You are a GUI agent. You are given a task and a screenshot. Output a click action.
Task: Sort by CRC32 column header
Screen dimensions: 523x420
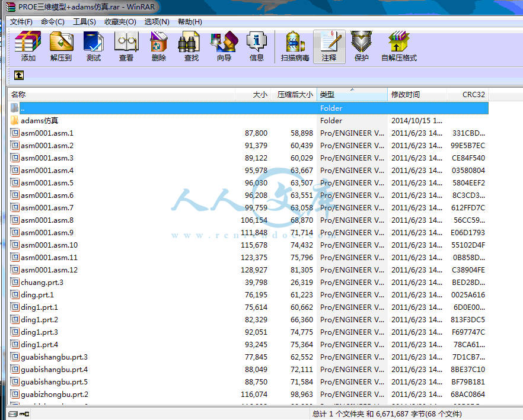(468, 95)
